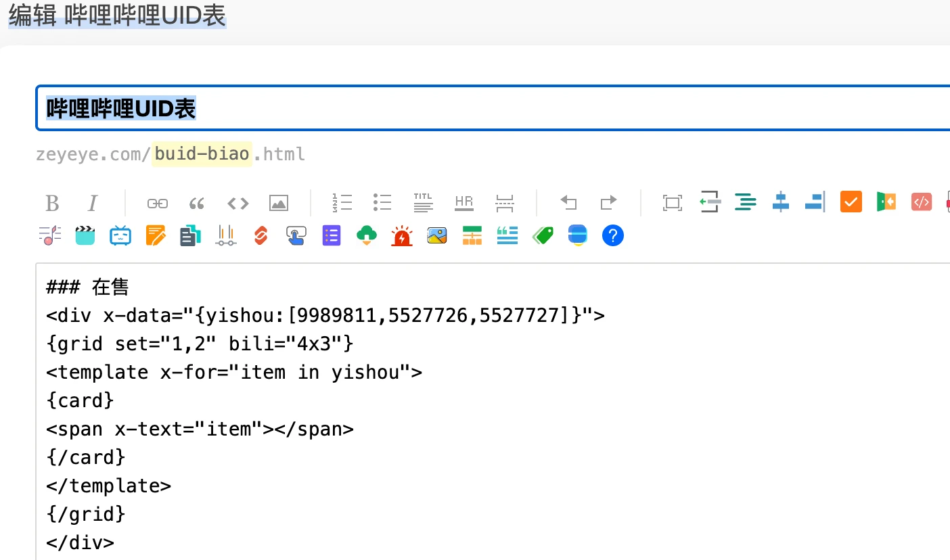The width and height of the screenshot is (950, 560).
Task: Open help via the blue question mark
Action: pyautogui.click(x=612, y=235)
